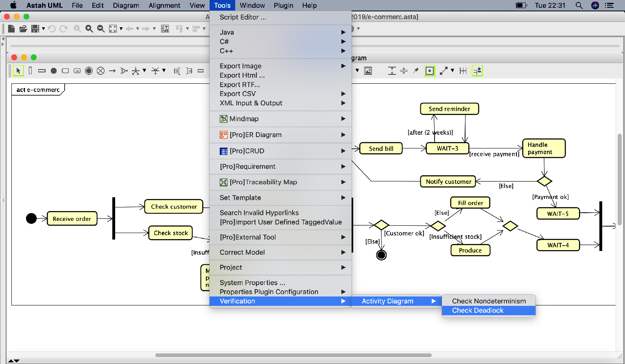Click the vertical scrollbar thumb at right

click(x=620, y=179)
